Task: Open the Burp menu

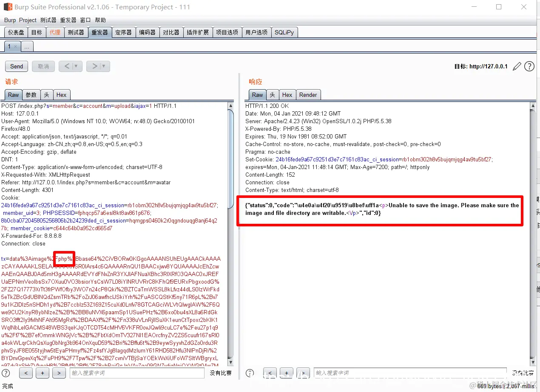Action: 10,20
